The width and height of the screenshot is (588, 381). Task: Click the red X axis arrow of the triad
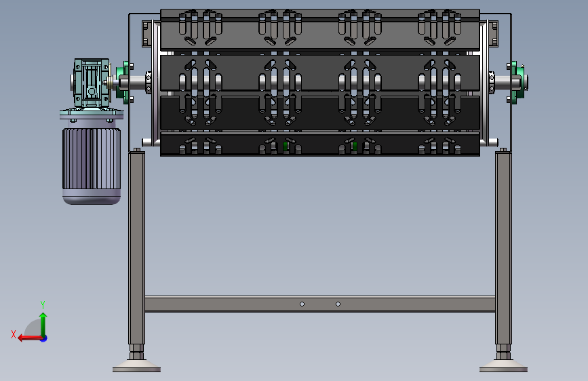click(x=30, y=338)
